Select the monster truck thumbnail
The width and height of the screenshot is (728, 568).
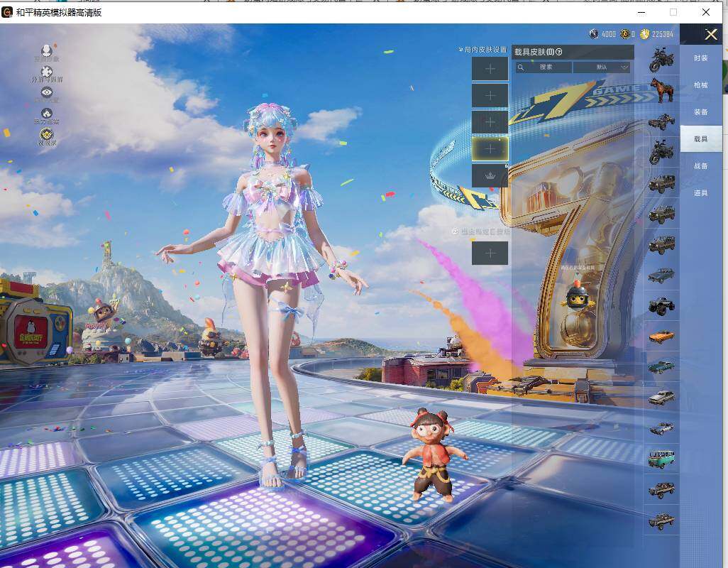[x=661, y=306]
